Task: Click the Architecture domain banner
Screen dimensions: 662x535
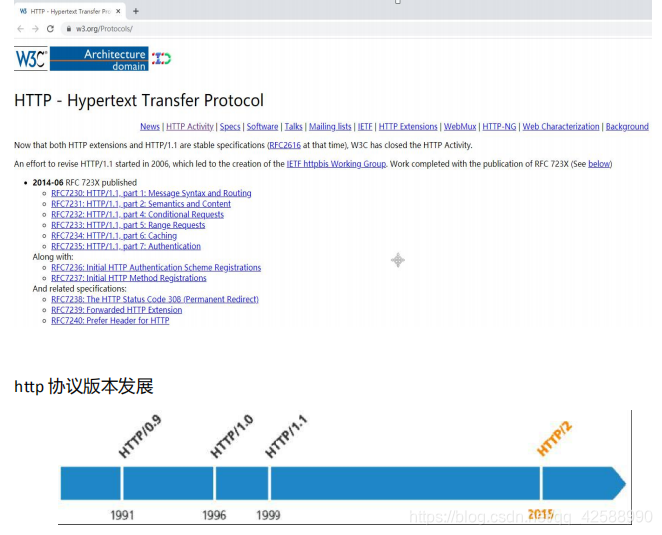Action: pyautogui.click(x=99, y=58)
